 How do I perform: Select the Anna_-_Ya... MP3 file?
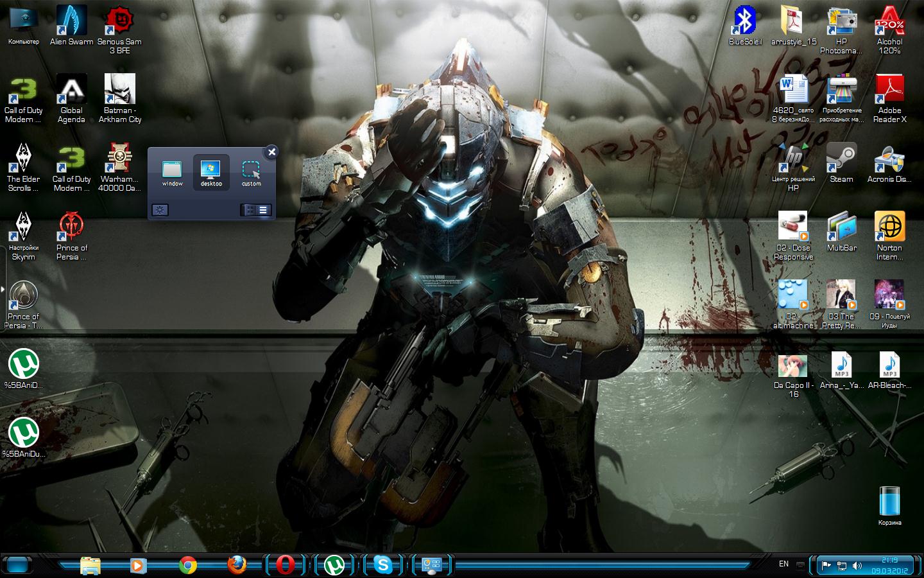point(841,369)
